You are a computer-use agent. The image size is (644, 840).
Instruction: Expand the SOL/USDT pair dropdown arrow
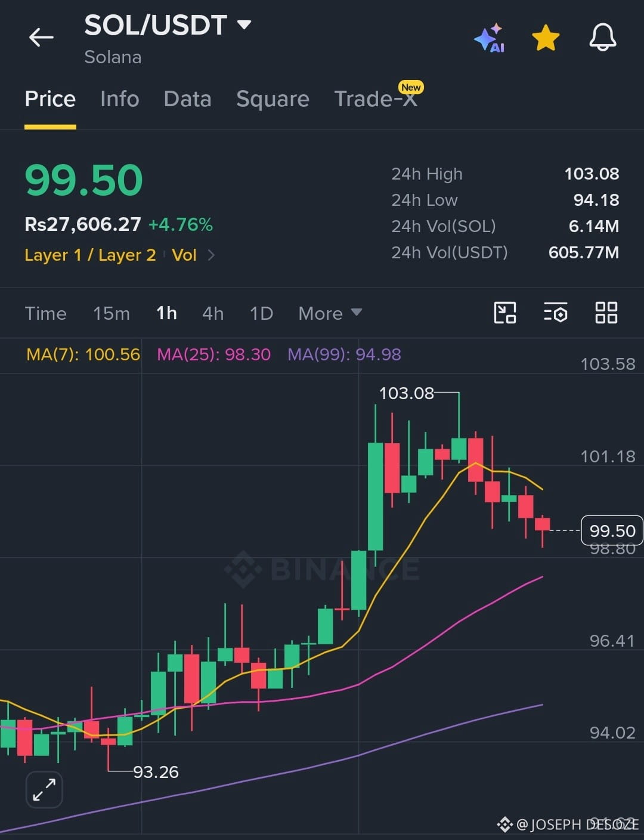(x=244, y=25)
